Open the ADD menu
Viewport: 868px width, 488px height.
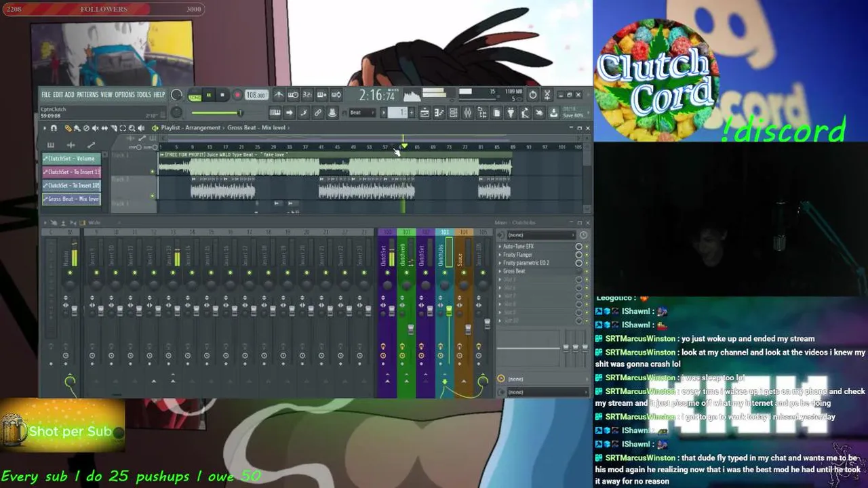point(70,95)
